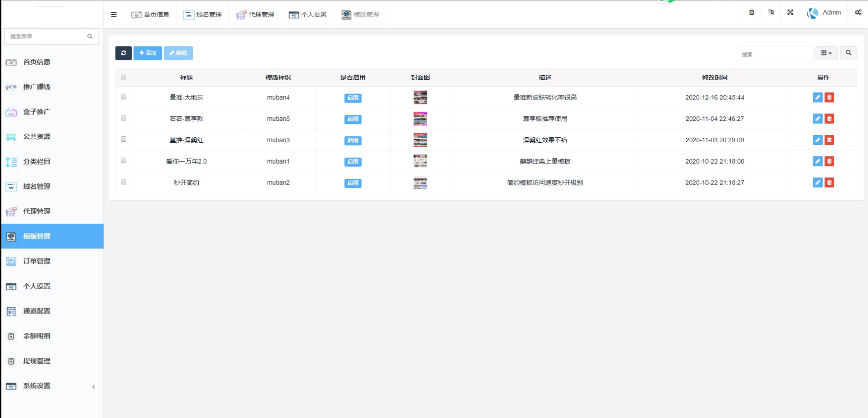Image resolution: width=868 pixels, height=418 pixels.
Task: Toggle the hamburger sidebar menu icon
Action: coord(114,15)
